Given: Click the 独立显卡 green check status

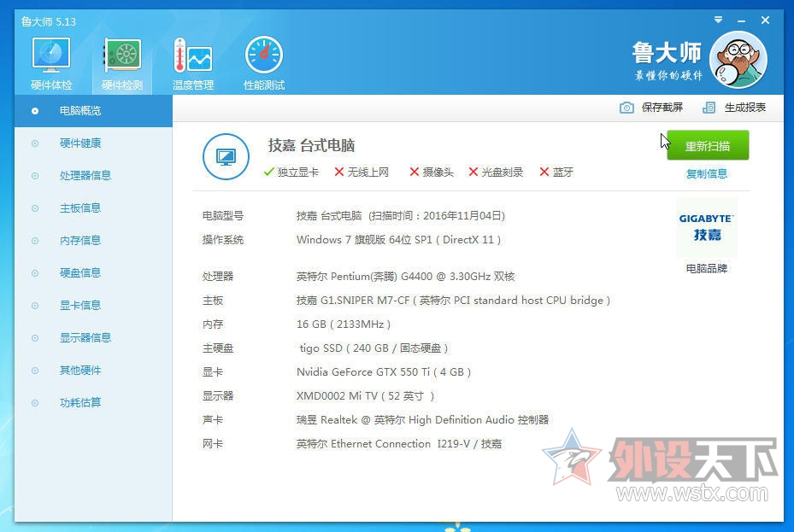Looking at the screenshot, I should 291,172.
